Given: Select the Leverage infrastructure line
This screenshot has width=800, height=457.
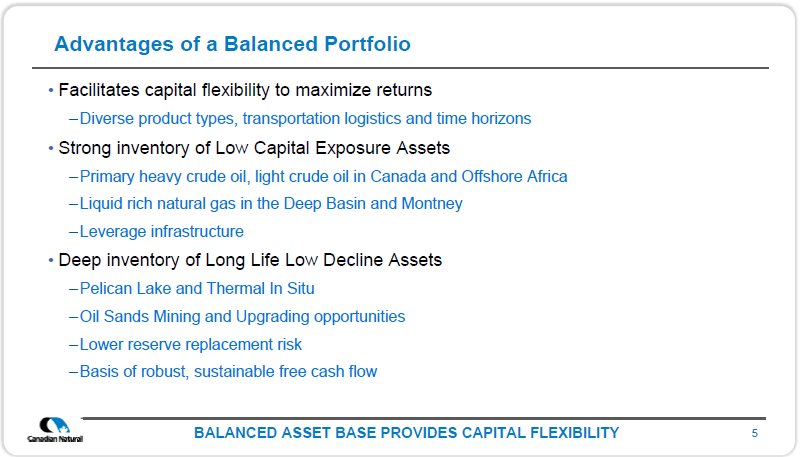Looking at the screenshot, I should coord(162,232).
